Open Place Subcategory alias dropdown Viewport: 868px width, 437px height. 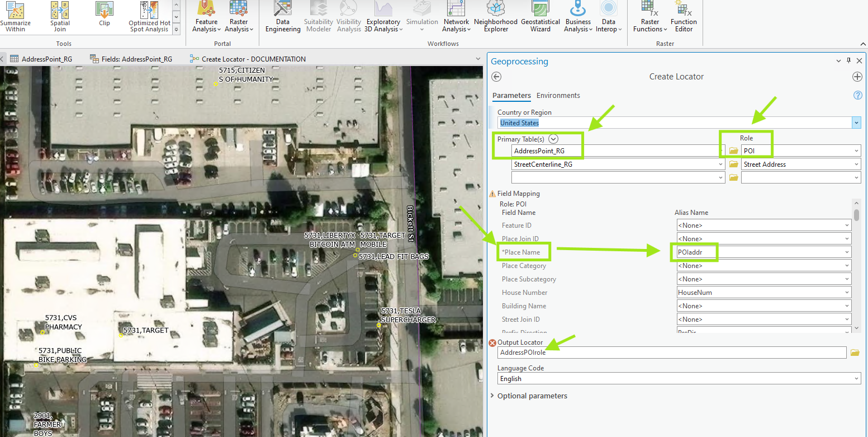click(847, 279)
